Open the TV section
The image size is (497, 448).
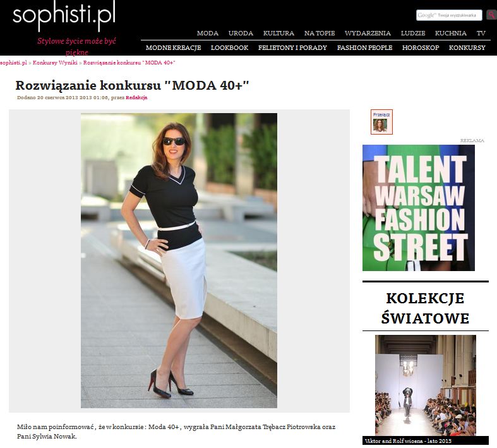[481, 33]
